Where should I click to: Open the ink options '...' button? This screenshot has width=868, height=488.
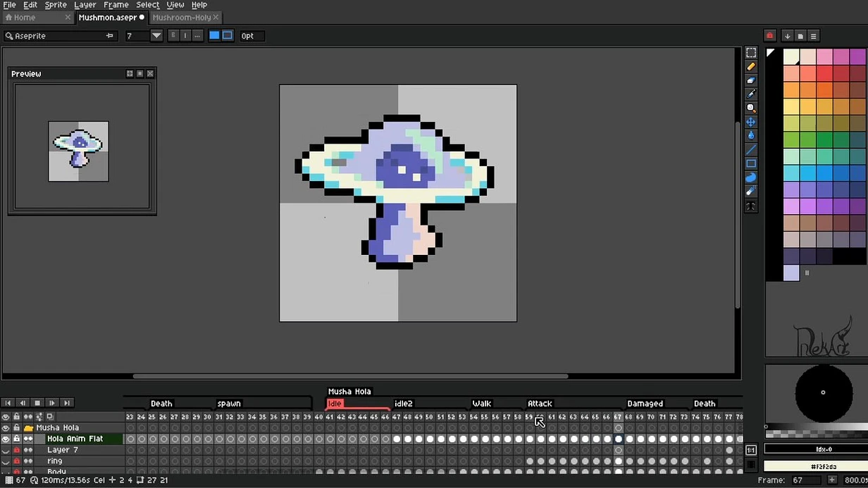(197, 36)
